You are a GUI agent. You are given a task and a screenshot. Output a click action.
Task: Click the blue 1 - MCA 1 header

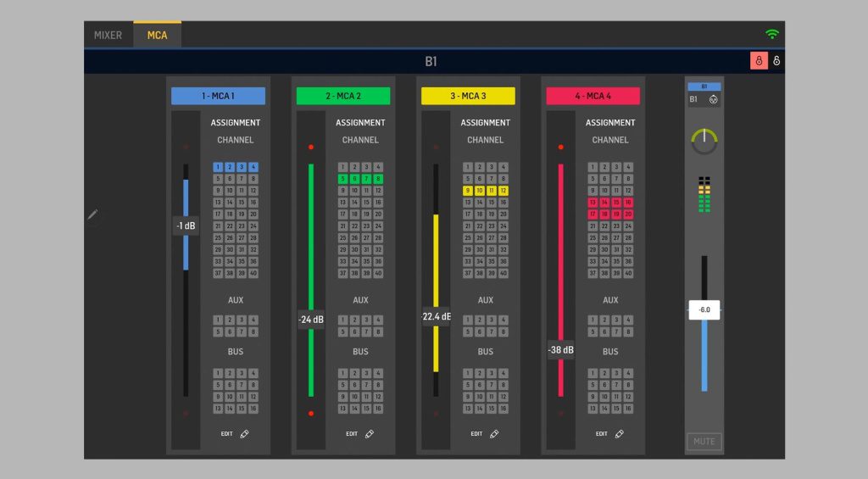(x=218, y=96)
